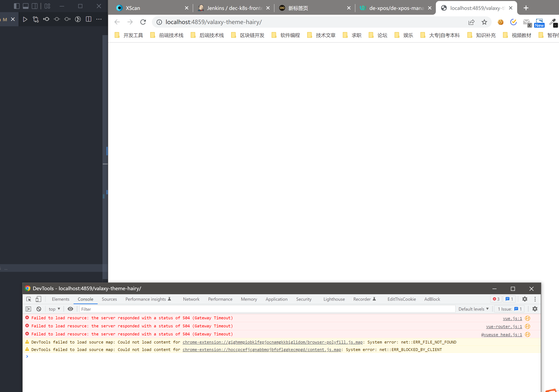Click the inspect element cursor icon in DevTools
This screenshot has width=559, height=392.
pos(29,299)
